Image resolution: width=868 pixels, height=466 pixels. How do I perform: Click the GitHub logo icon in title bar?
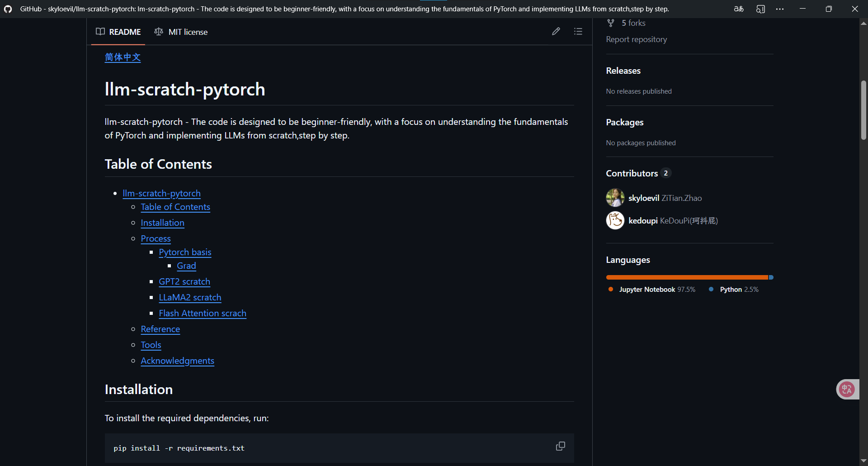(8, 9)
